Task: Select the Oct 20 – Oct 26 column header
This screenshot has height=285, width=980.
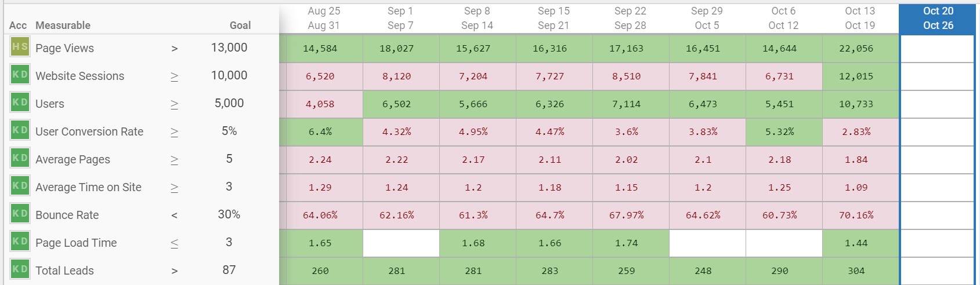Action: [938, 18]
